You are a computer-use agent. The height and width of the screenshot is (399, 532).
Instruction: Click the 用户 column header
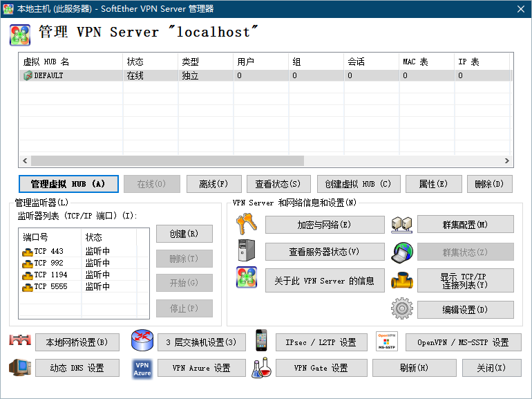pyautogui.click(x=261, y=62)
